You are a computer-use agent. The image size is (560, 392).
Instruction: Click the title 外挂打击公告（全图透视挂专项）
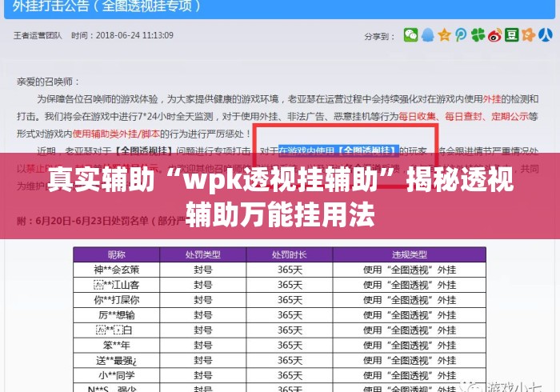[x=106, y=6]
